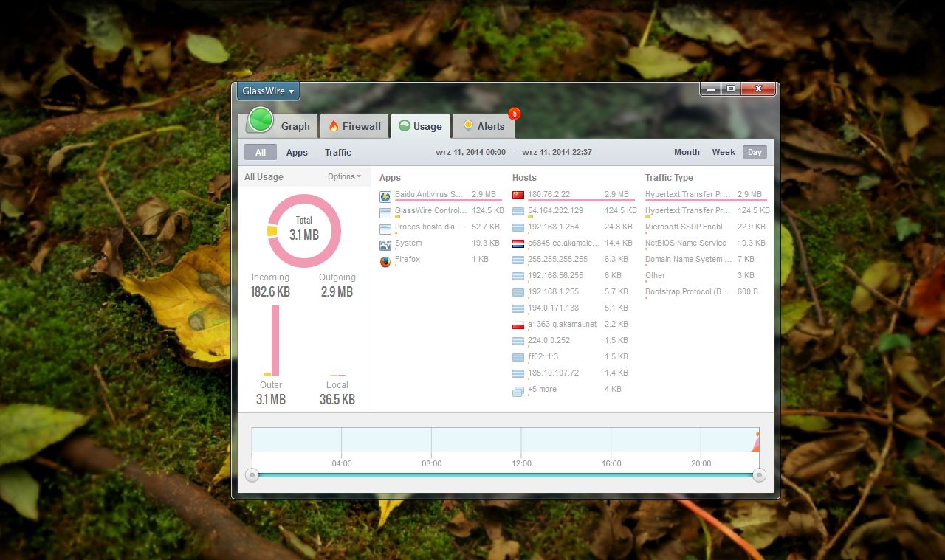Select the All usage filter
This screenshot has height=560, width=945.
click(261, 152)
